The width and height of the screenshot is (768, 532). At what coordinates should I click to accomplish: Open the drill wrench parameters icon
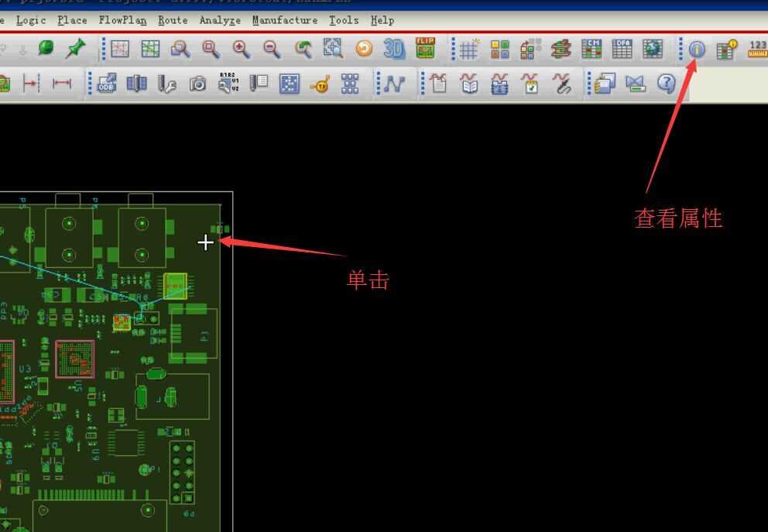coord(167,84)
